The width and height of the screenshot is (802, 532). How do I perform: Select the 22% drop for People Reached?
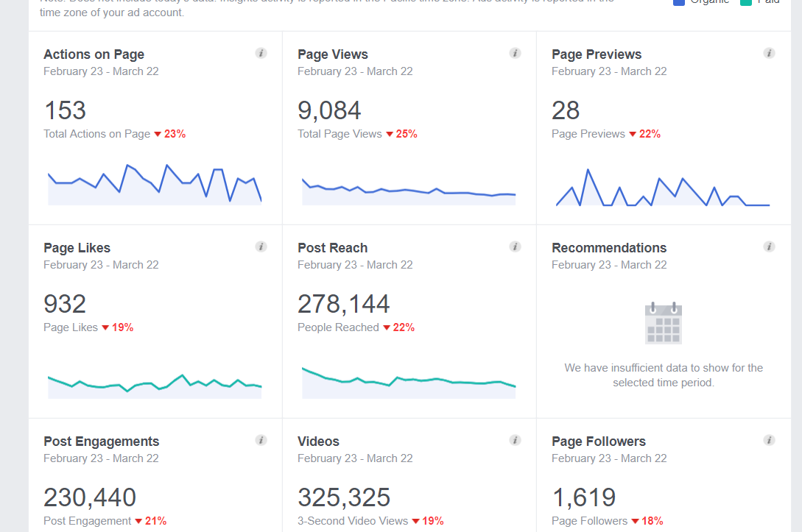[x=399, y=327]
